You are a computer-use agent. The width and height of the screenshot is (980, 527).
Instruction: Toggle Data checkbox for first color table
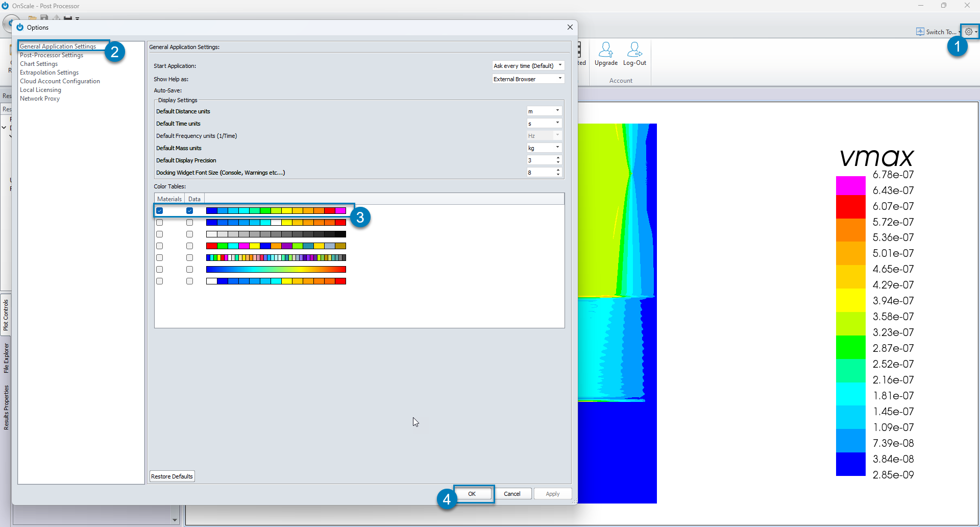[190, 210]
